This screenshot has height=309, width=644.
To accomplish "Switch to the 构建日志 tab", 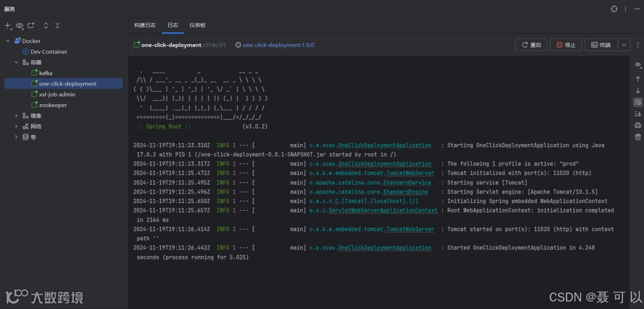I will (145, 25).
